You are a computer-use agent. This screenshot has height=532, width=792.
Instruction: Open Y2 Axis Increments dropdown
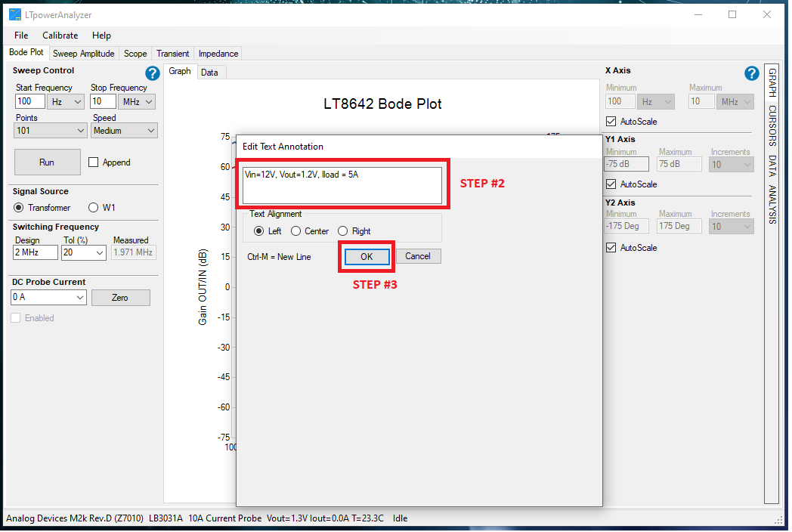click(x=732, y=227)
